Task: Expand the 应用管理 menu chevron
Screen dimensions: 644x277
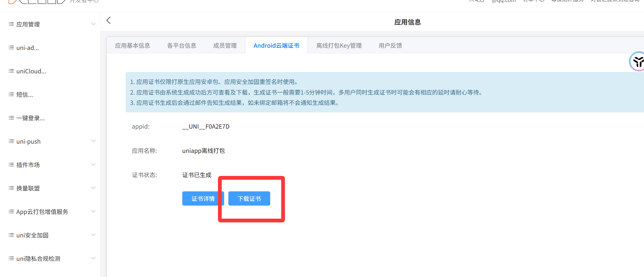Action: pos(94,24)
